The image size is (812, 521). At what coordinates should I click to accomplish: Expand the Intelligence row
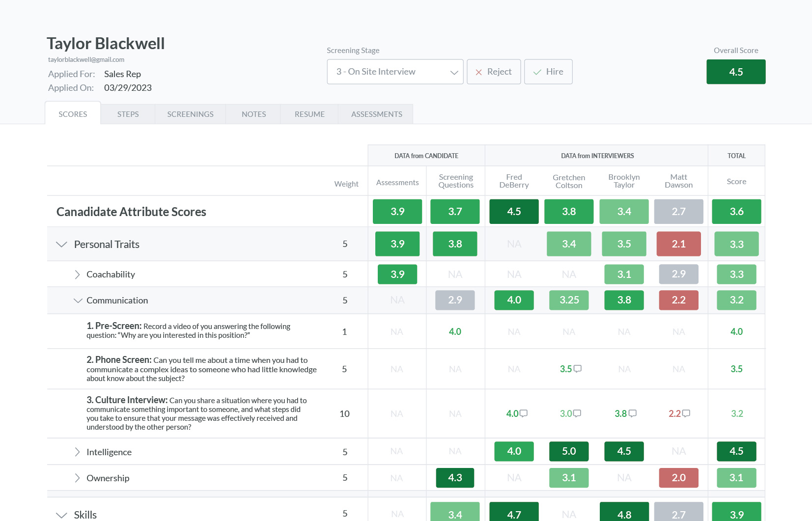[x=77, y=452]
